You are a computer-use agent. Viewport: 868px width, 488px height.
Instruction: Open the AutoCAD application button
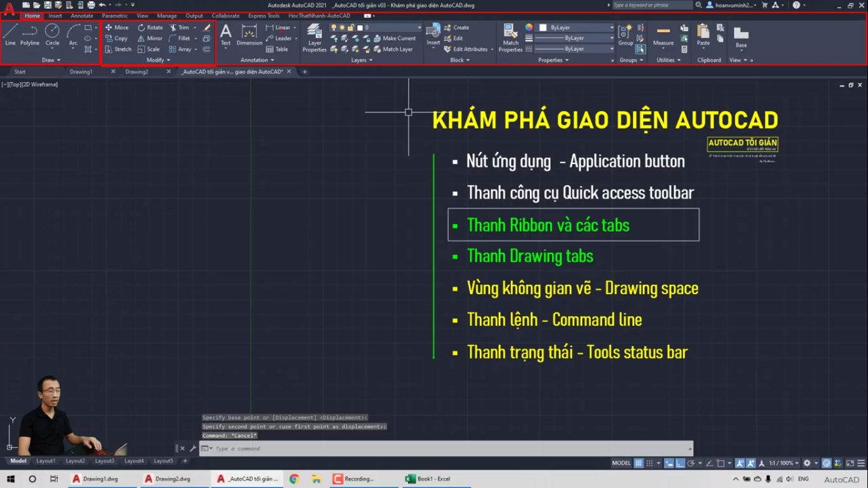pyautogui.click(x=9, y=8)
